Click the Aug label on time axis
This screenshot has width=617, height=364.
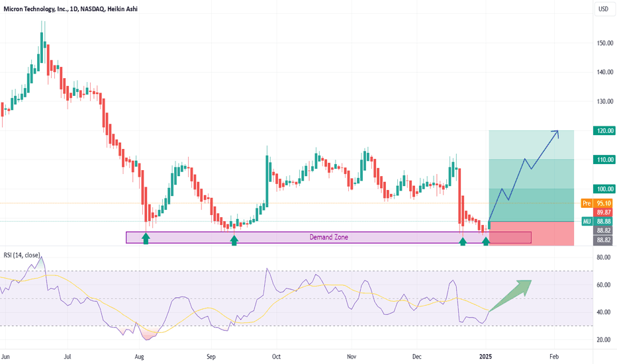[139, 357]
